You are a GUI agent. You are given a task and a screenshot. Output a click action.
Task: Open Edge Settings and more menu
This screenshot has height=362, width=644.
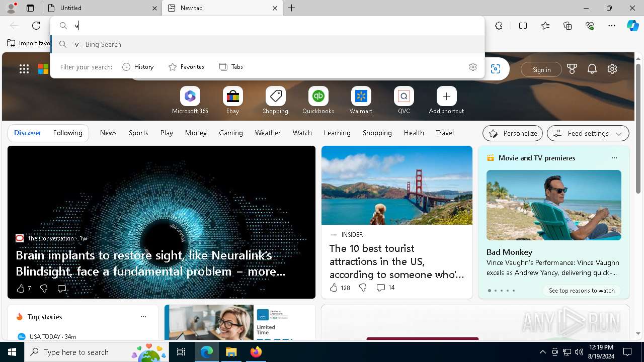612,26
